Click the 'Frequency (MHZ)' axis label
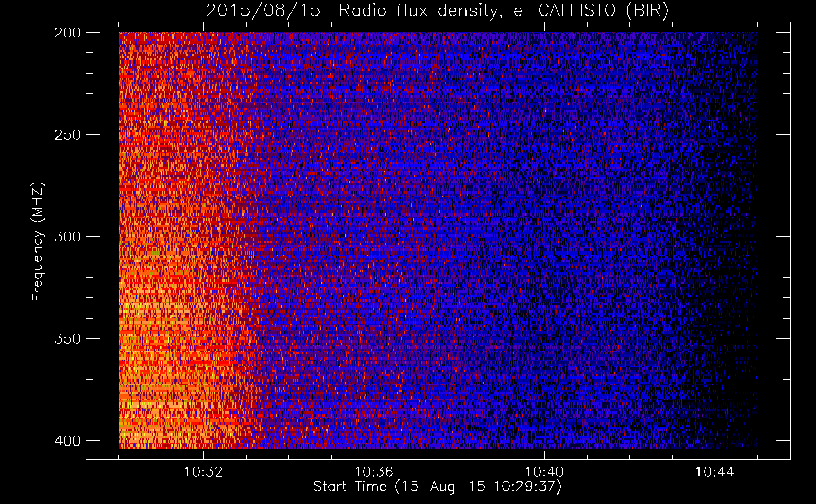The image size is (816, 504). [x=38, y=242]
